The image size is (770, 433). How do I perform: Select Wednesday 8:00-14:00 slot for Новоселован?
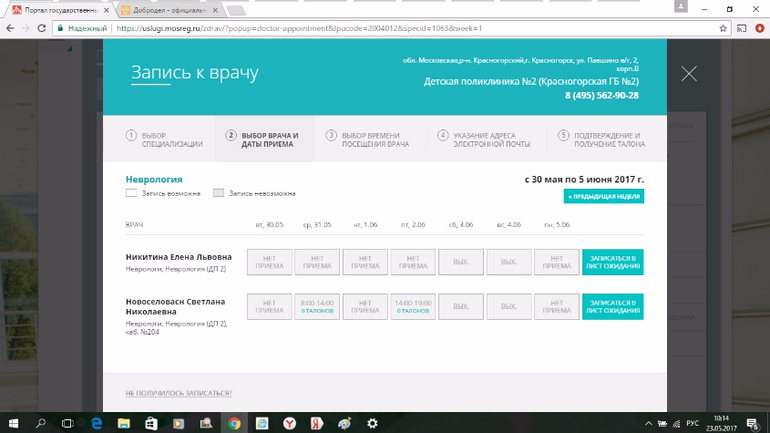[x=317, y=307]
